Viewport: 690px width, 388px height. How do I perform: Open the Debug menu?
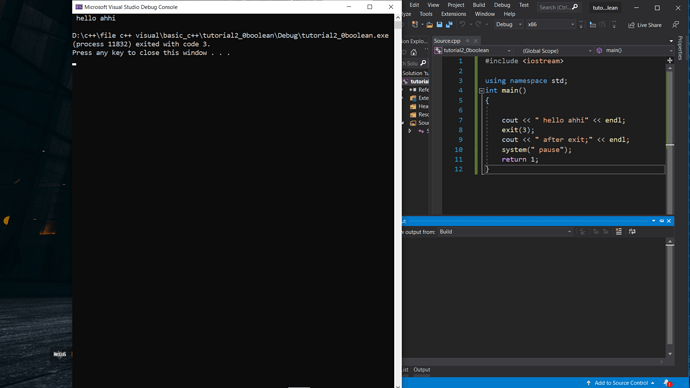coord(502,5)
